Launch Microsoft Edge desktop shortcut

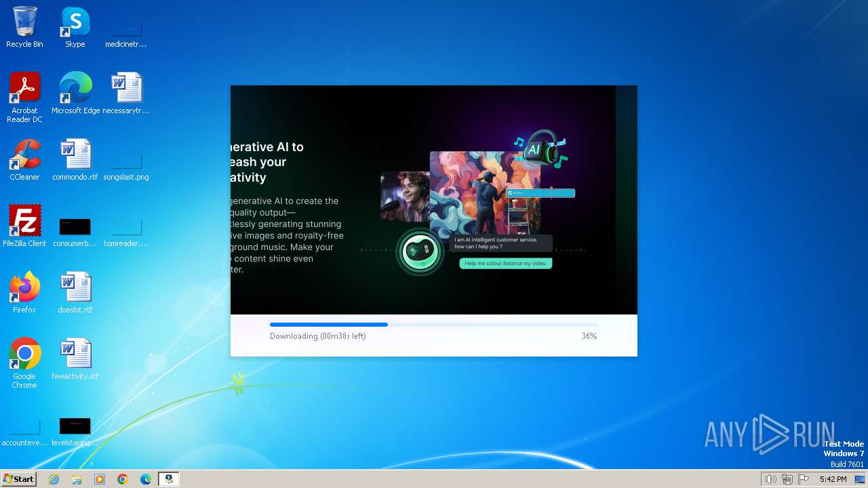pyautogui.click(x=75, y=94)
